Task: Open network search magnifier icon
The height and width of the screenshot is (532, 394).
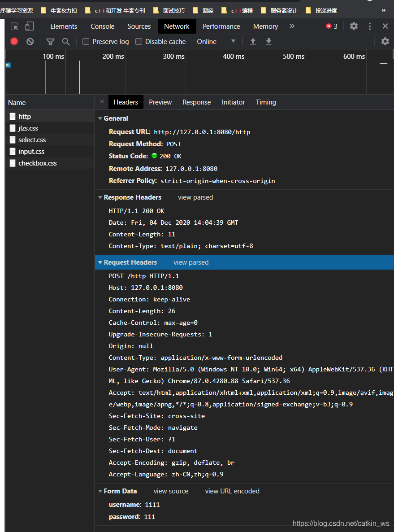Action: pyautogui.click(x=66, y=41)
